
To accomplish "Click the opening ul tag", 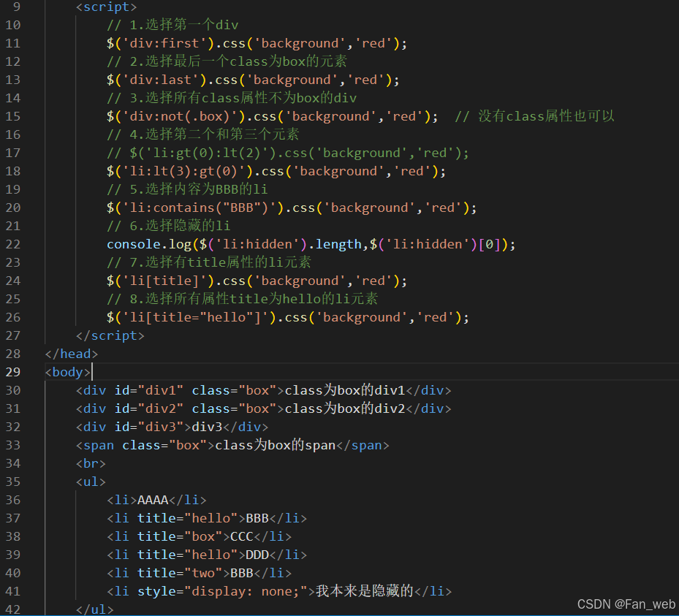I will 91,482.
